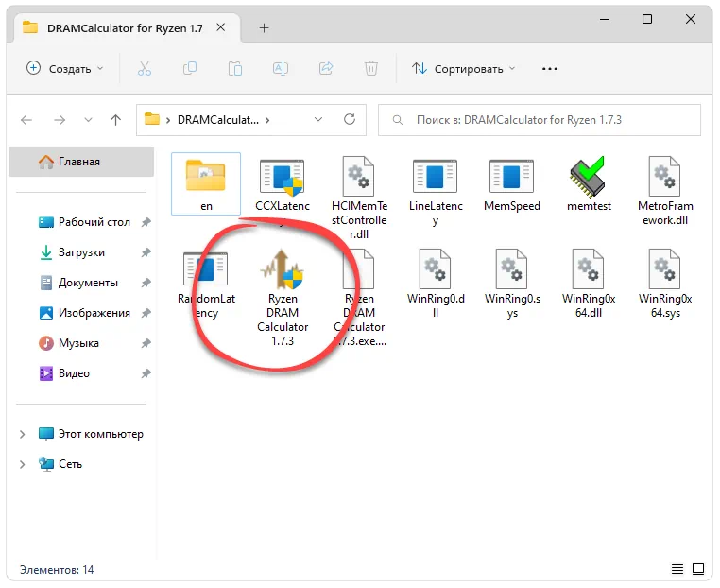Screen dimensions: 720x588
Task: Select the en folder
Action: (x=206, y=183)
